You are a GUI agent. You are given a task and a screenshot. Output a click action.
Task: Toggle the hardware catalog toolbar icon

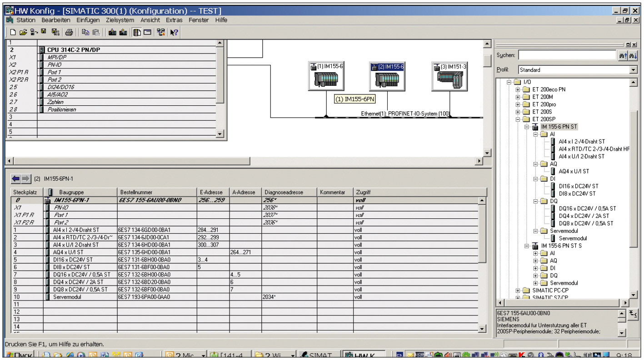(x=136, y=32)
